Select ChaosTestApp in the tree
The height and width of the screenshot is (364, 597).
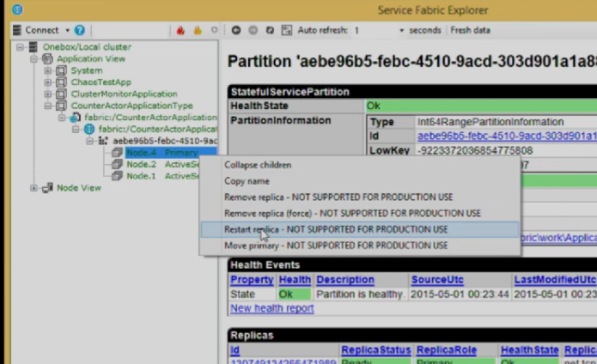(101, 82)
